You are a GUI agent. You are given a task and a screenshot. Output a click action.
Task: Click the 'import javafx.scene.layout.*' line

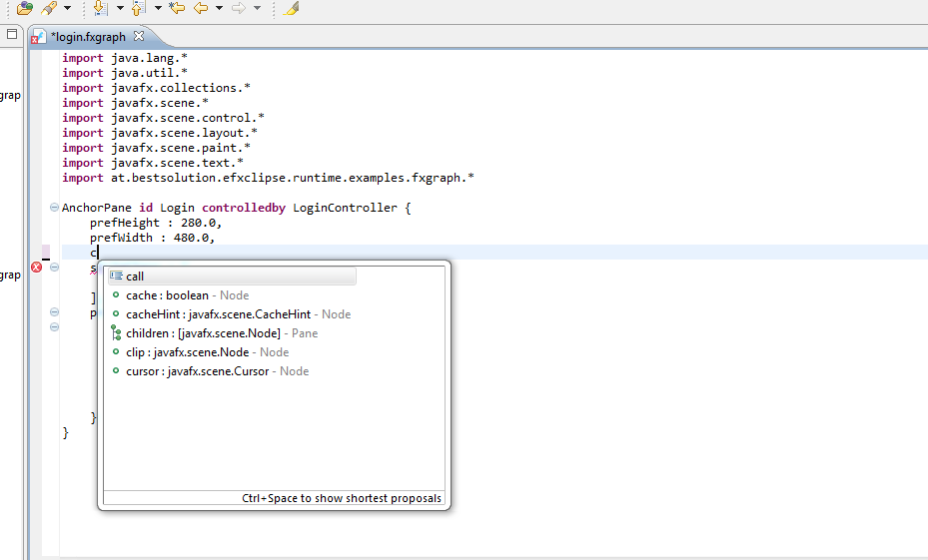coord(160,133)
